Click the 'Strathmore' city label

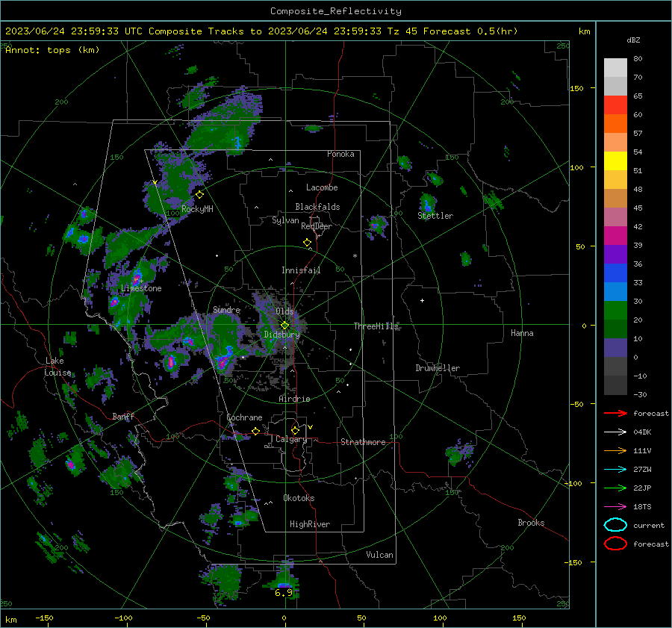point(363,442)
